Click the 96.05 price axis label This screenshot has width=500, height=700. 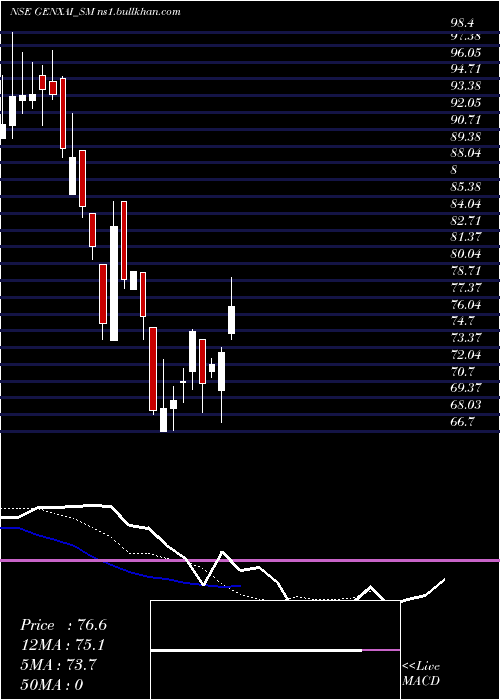tap(466, 53)
